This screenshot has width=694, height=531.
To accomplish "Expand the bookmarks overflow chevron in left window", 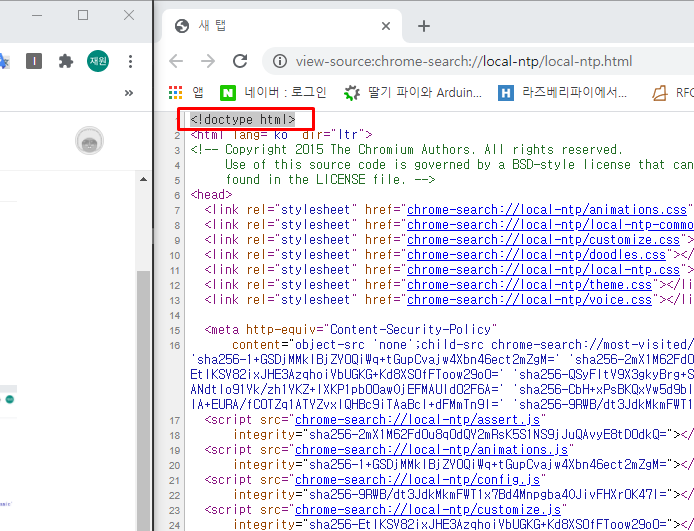I will (129, 93).
